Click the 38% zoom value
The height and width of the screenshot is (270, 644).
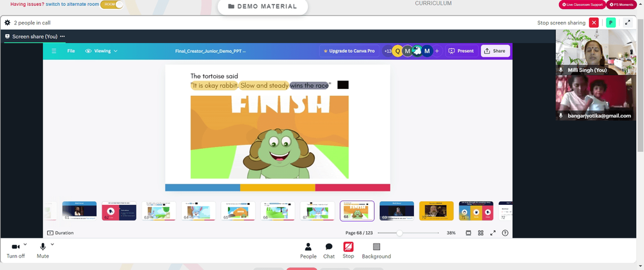(x=451, y=233)
